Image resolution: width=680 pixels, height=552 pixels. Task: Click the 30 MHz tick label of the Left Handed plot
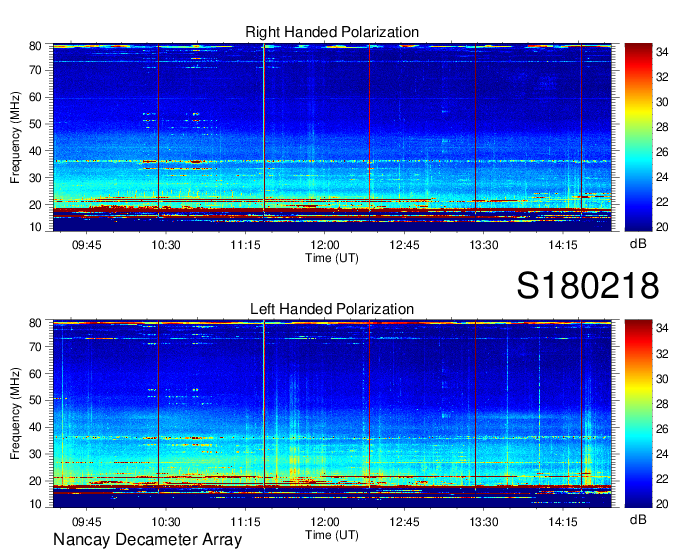35,454
